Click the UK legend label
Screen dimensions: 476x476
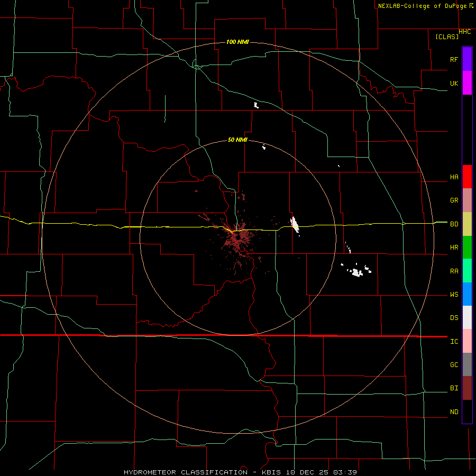pos(454,83)
